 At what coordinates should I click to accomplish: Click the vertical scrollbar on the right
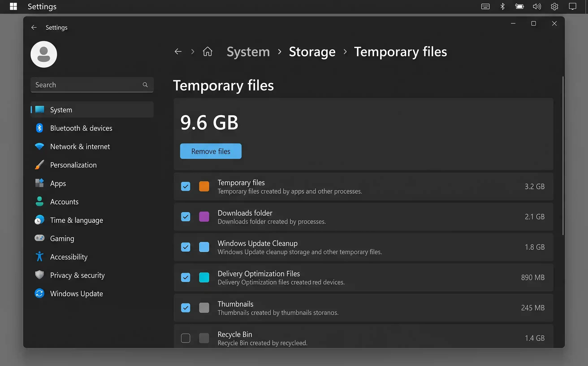point(563,155)
